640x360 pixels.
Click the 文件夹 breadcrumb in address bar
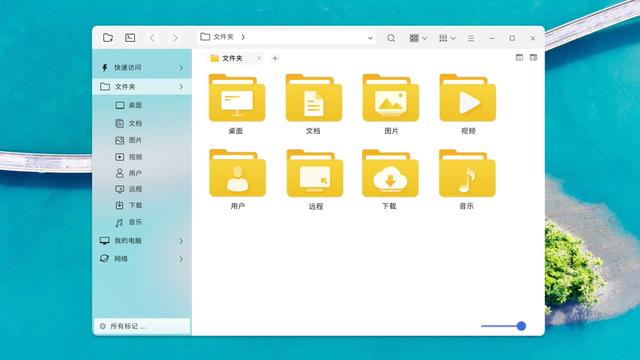click(223, 37)
